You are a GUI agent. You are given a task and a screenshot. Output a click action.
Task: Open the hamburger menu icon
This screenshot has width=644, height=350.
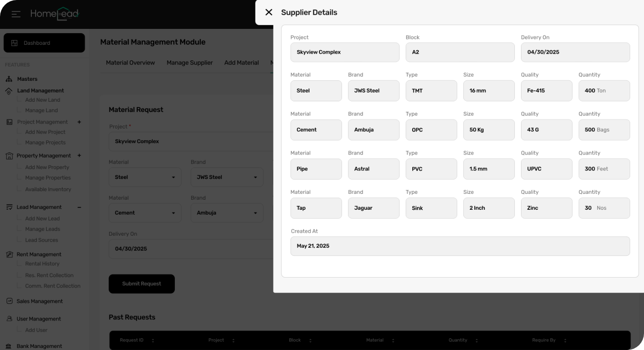click(16, 14)
